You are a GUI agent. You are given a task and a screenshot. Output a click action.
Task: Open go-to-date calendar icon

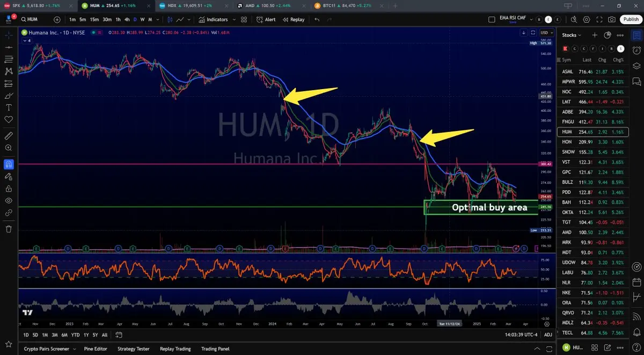tap(119, 335)
